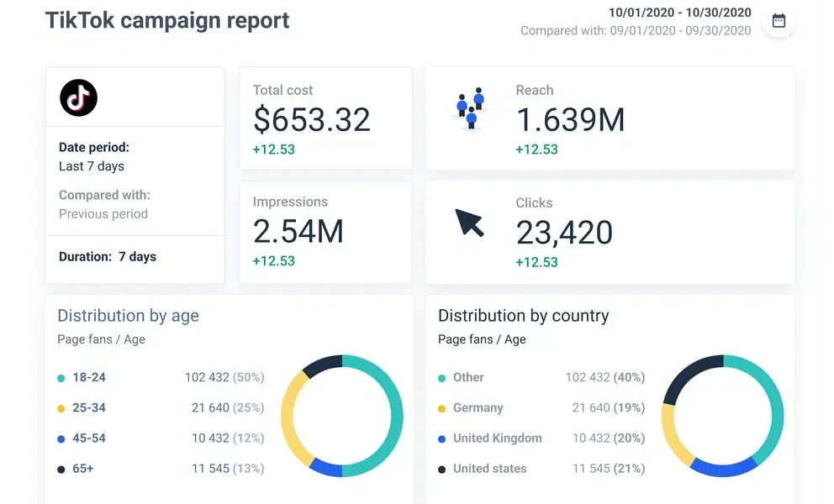This screenshot has width=834, height=504.
Task: Select the Distribution by country panel header
Action: pos(523,316)
